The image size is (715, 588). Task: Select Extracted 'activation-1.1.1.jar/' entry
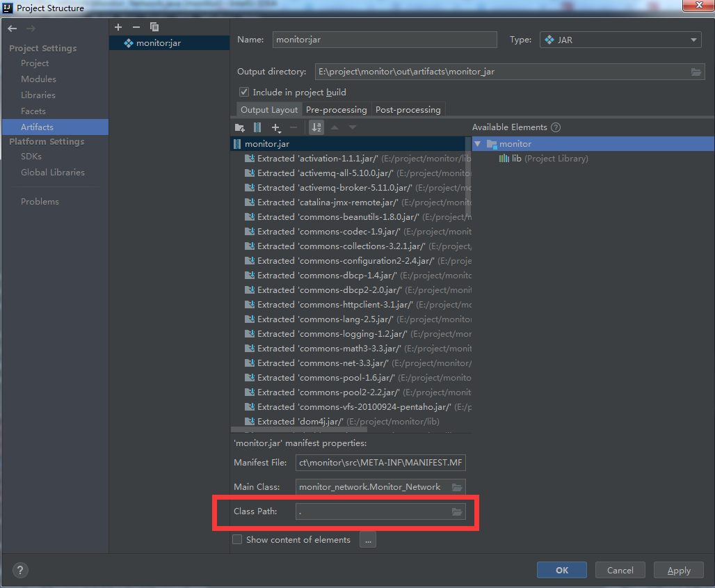coord(357,158)
